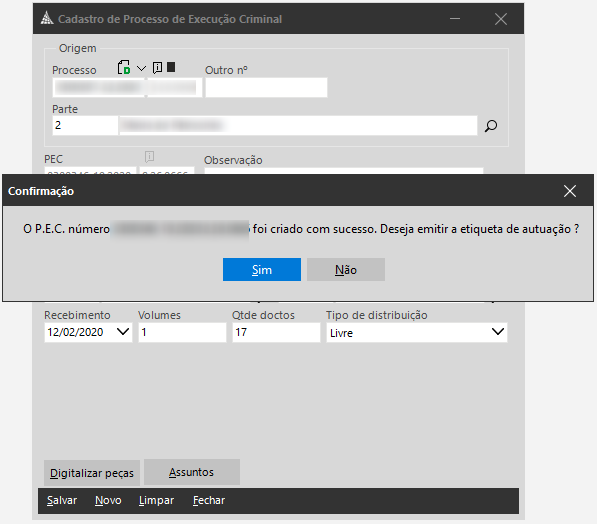This screenshot has width=597, height=524.
Task: Close the Confirmação dialog
Action: coord(570,191)
